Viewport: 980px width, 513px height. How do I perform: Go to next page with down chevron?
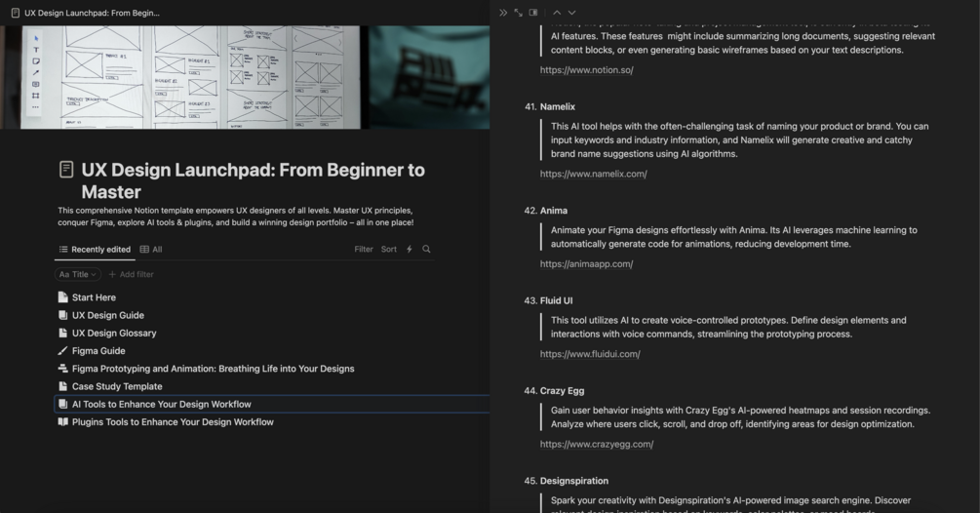pyautogui.click(x=571, y=13)
